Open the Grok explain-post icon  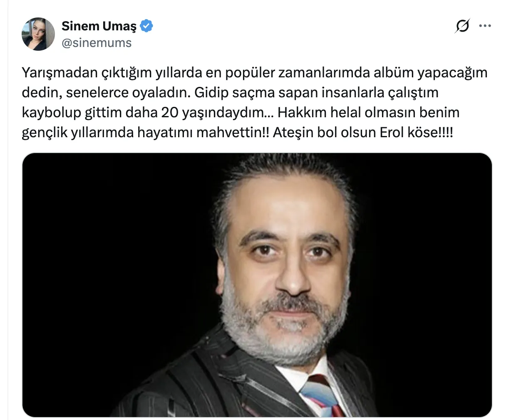(462, 26)
